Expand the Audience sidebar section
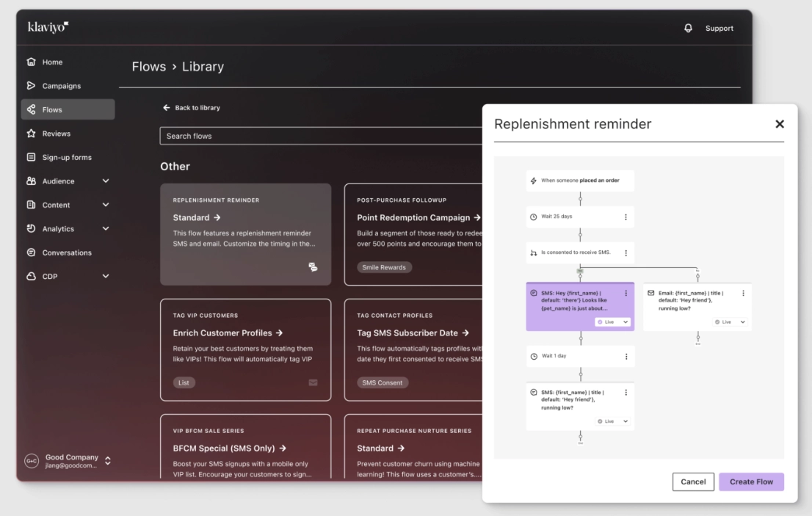Image resolution: width=812 pixels, height=516 pixels. (106, 181)
